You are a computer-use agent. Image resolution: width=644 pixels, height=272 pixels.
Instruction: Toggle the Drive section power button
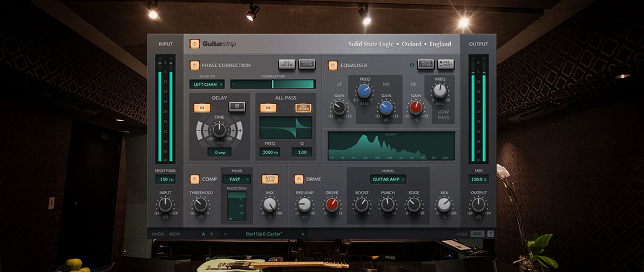coord(299,179)
